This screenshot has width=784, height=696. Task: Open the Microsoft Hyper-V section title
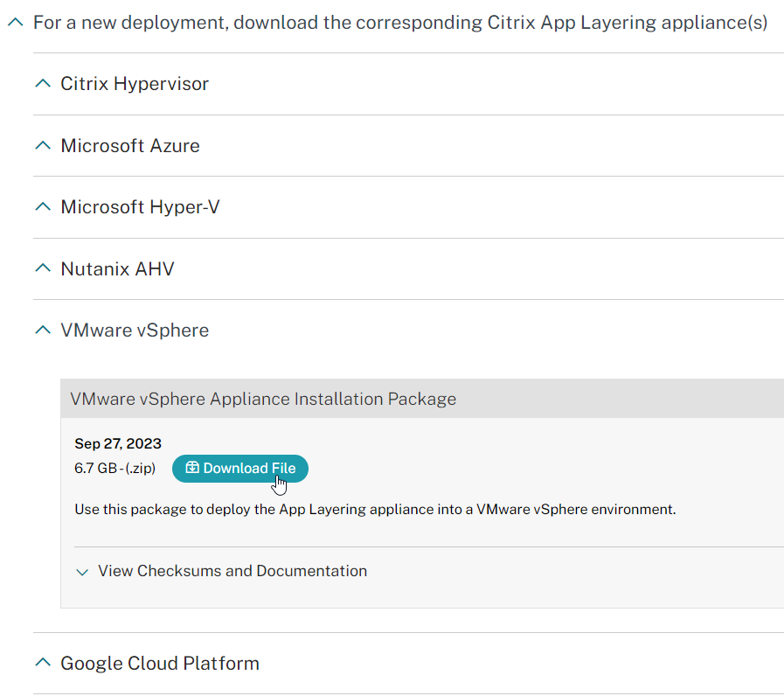pos(140,207)
